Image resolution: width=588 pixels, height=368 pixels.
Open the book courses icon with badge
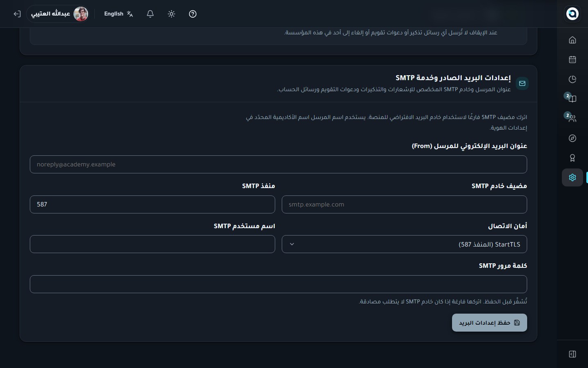click(572, 99)
